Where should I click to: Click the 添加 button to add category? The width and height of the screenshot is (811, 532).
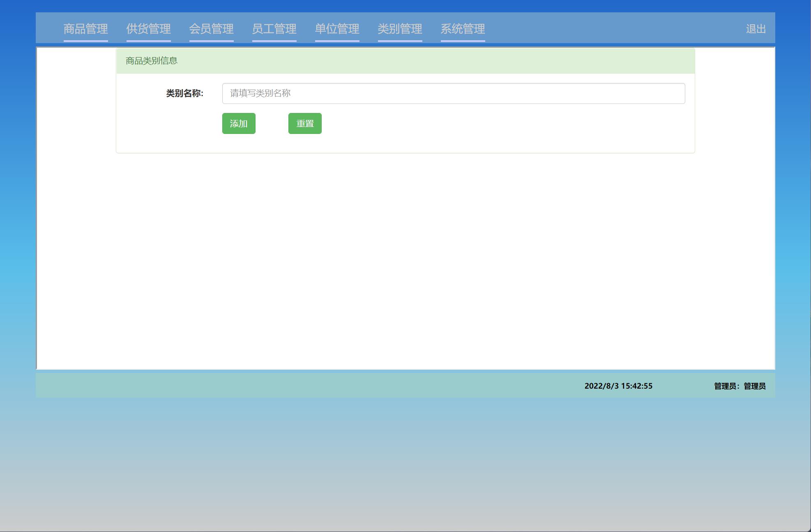click(239, 123)
